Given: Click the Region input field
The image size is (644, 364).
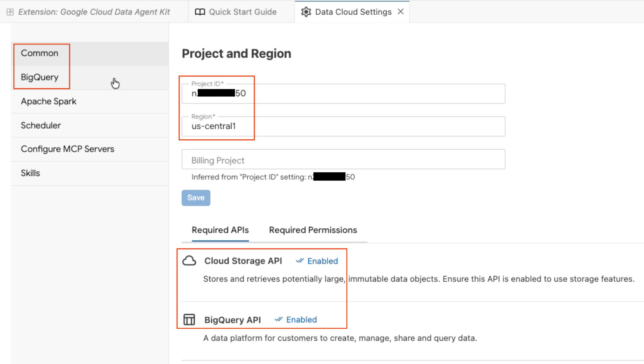Looking at the screenshot, I should [343, 126].
